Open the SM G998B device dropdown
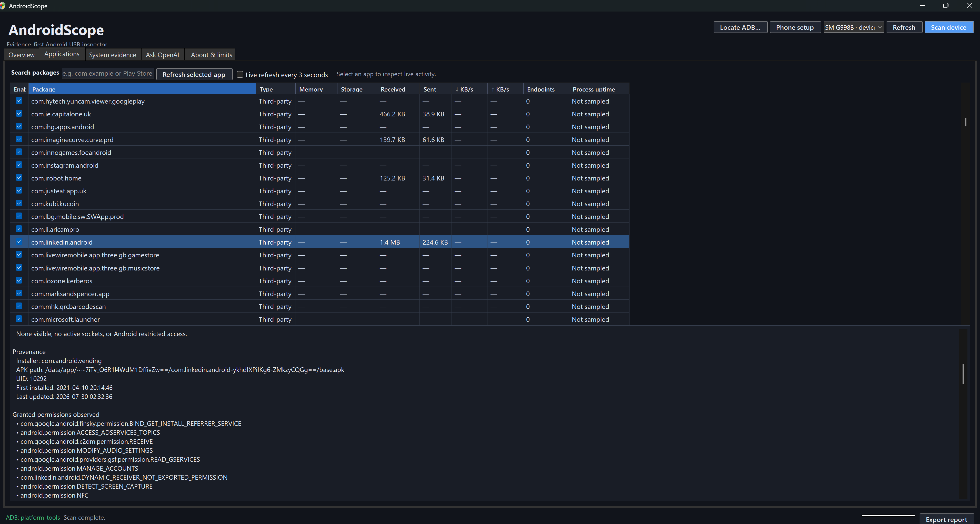 [854, 27]
